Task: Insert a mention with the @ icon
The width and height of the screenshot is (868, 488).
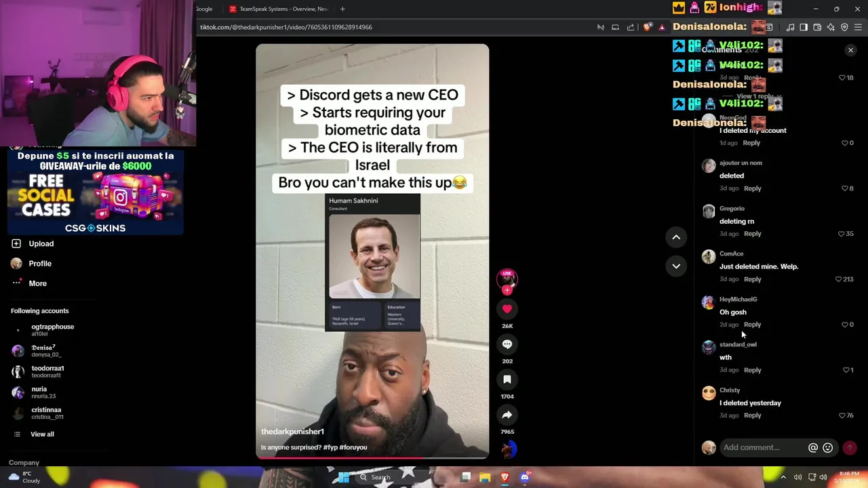Action: [812, 447]
